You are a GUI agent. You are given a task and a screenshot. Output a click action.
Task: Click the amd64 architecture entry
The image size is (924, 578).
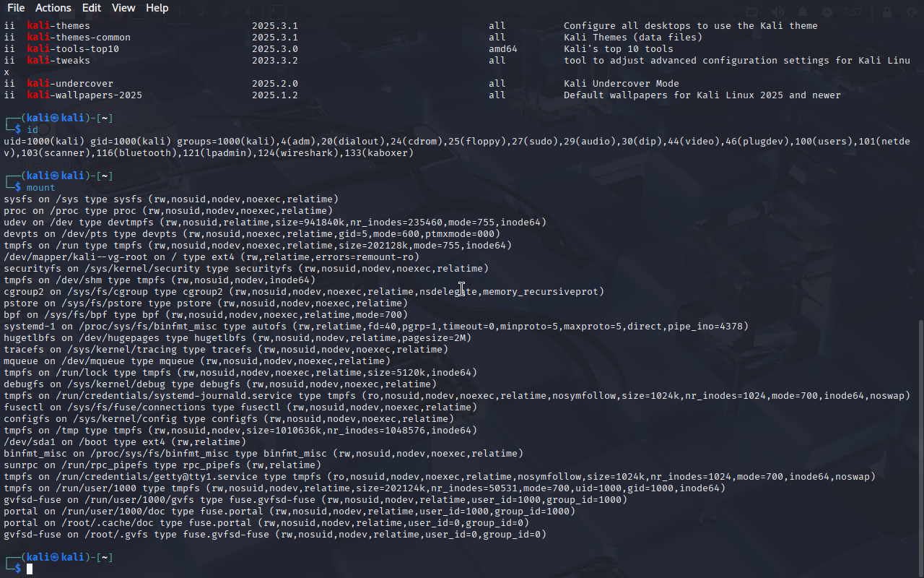(x=503, y=49)
